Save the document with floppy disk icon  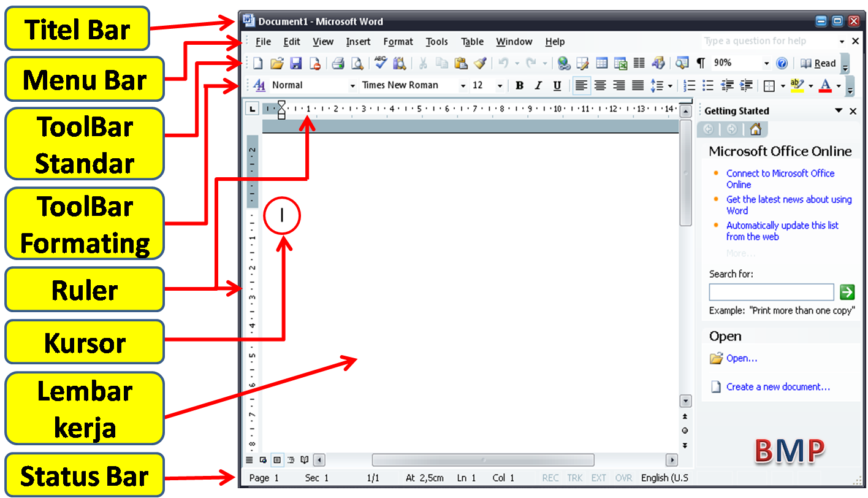click(295, 63)
